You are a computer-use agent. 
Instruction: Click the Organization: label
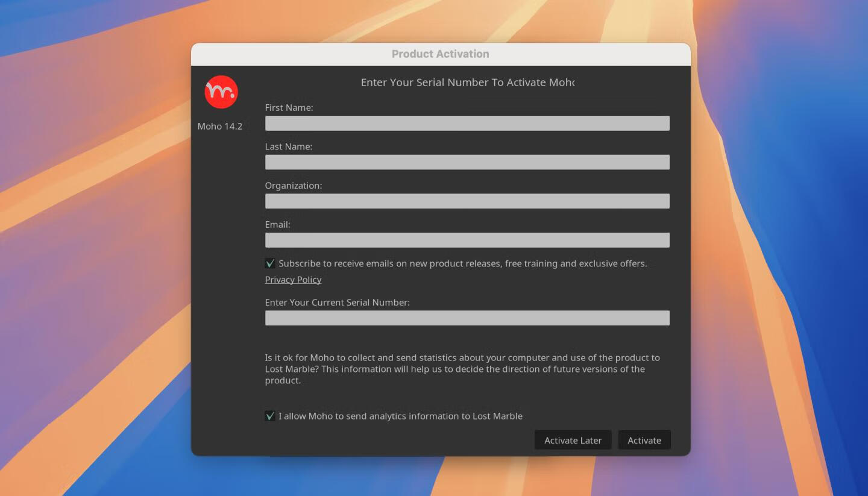pos(294,186)
